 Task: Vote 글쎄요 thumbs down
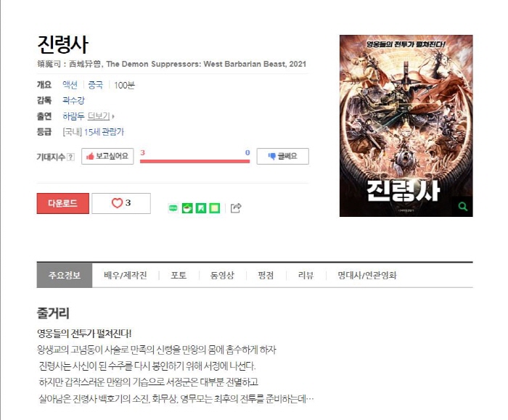point(283,156)
